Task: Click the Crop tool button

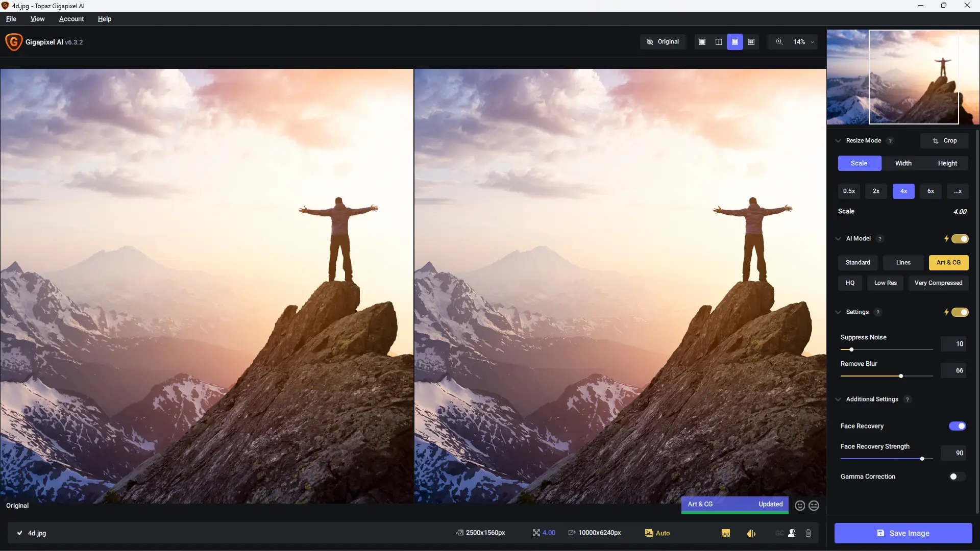Action: (x=944, y=141)
